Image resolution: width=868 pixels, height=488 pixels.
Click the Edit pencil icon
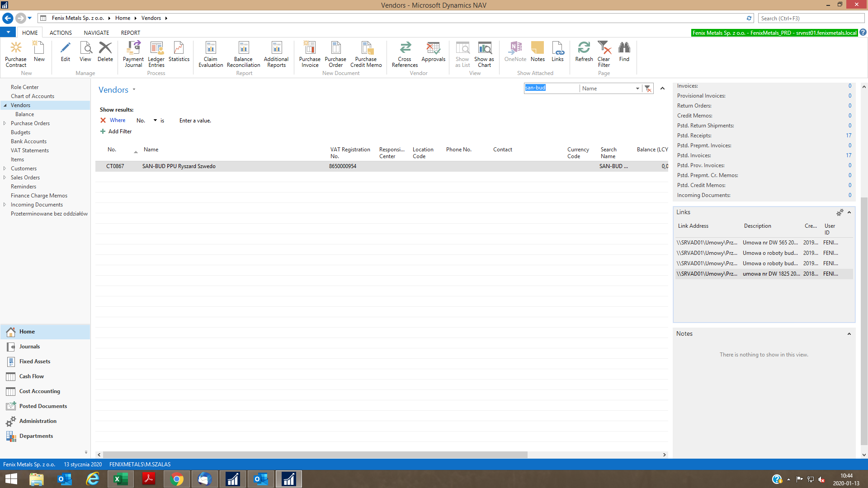[x=66, y=52]
